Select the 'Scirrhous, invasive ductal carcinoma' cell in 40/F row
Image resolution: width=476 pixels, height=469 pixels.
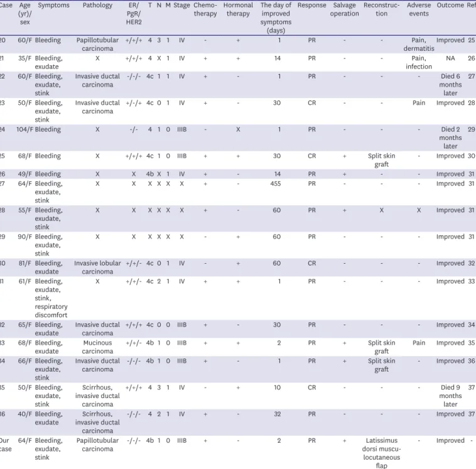tap(97, 423)
